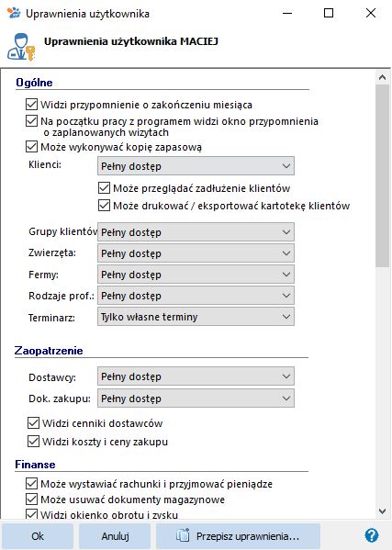
Task: Toggle Może wykonywać kopię zapasową checkbox
Action: (x=31, y=146)
